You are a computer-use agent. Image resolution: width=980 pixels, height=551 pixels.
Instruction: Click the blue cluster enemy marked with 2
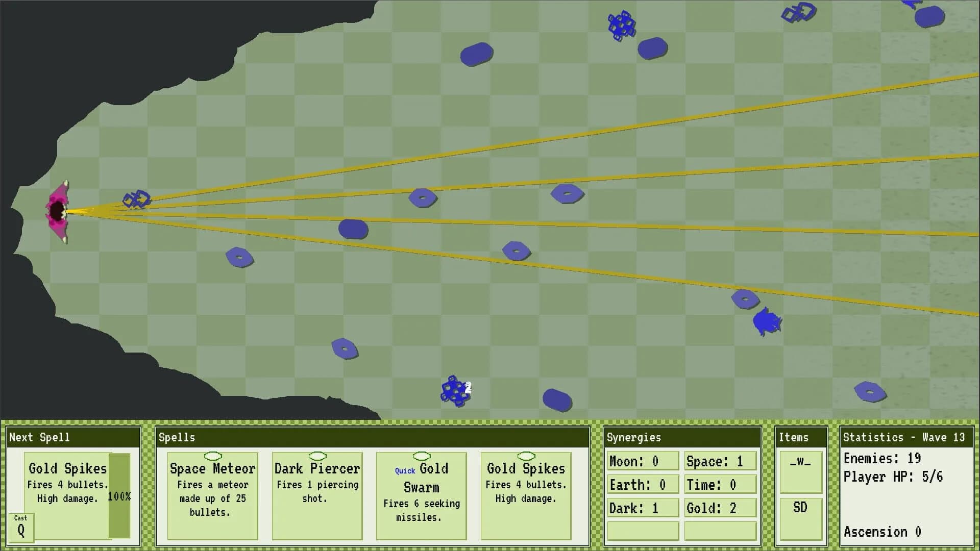point(454,391)
